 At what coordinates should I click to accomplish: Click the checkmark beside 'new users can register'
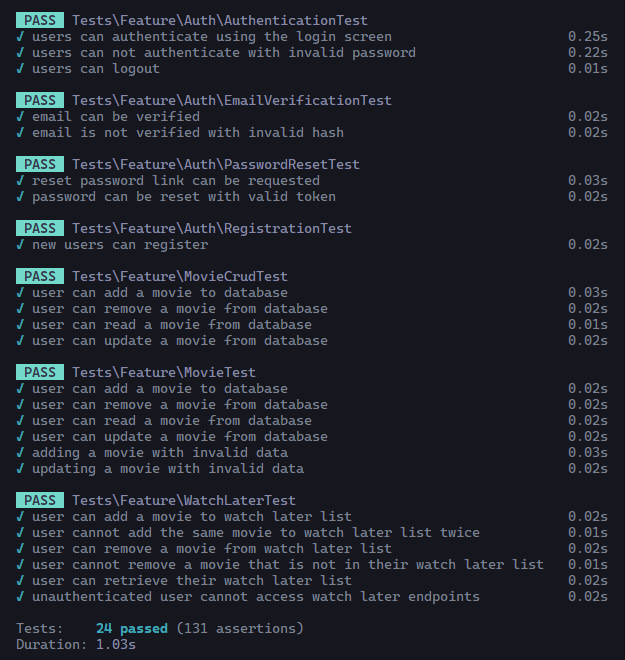tap(21, 244)
